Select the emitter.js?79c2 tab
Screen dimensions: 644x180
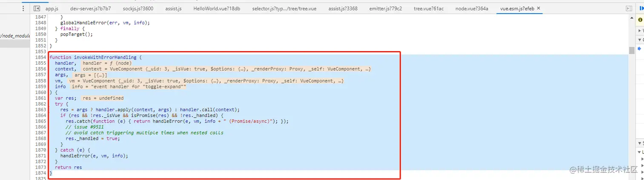tap(386, 8)
